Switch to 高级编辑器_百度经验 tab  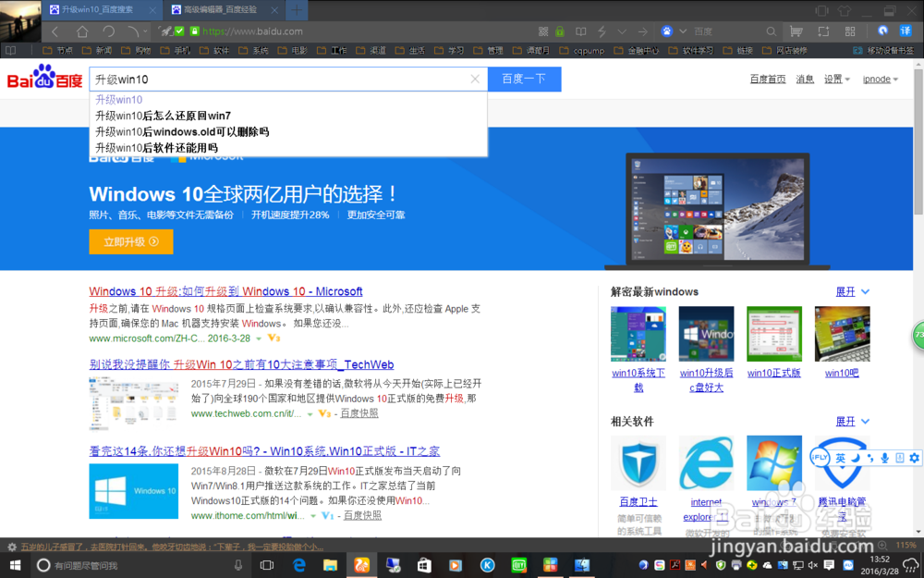point(221,10)
